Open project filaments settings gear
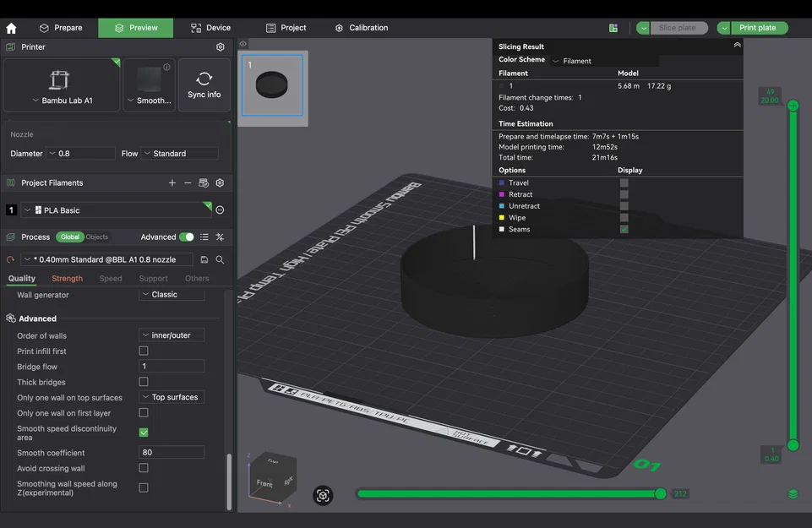 (220, 182)
